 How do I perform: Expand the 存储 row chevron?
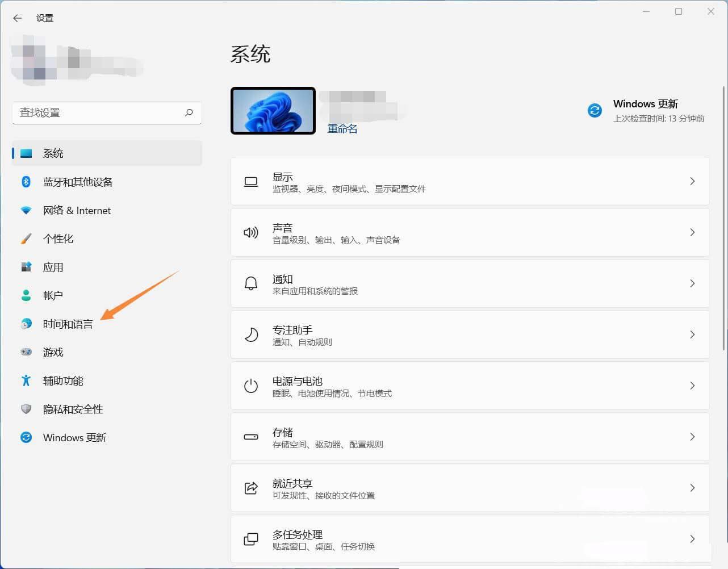pyautogui.click(x=692, y=437)
